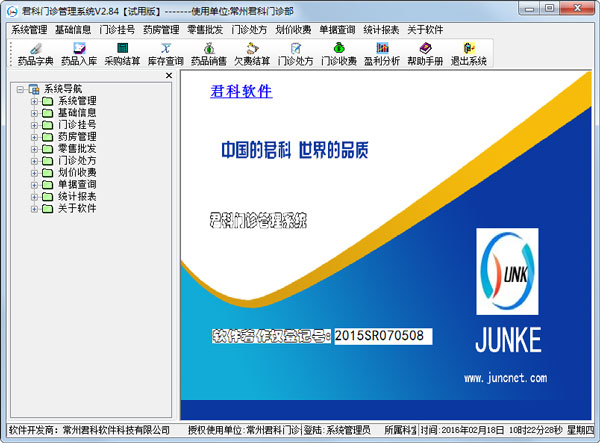This screenshot has width=600, height=443.
Task: Follow the 君科软件 hyperlink
Action: [241, 92]
